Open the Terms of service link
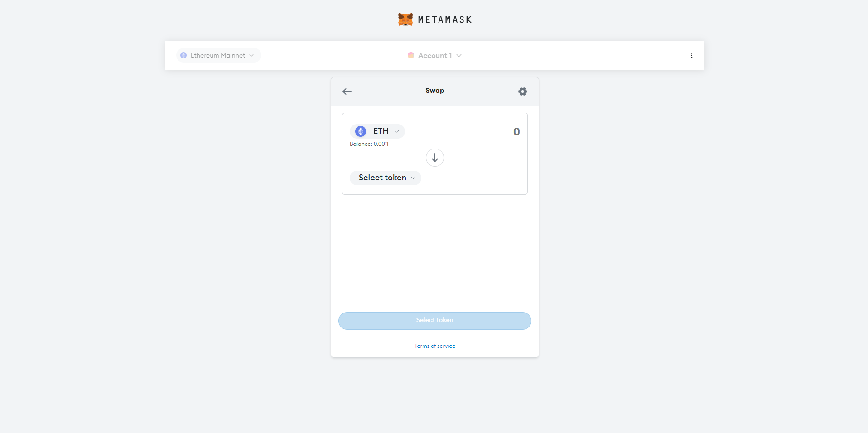This screenshot has width=868, height=433. pyautogui.click(x=435, y=346)
